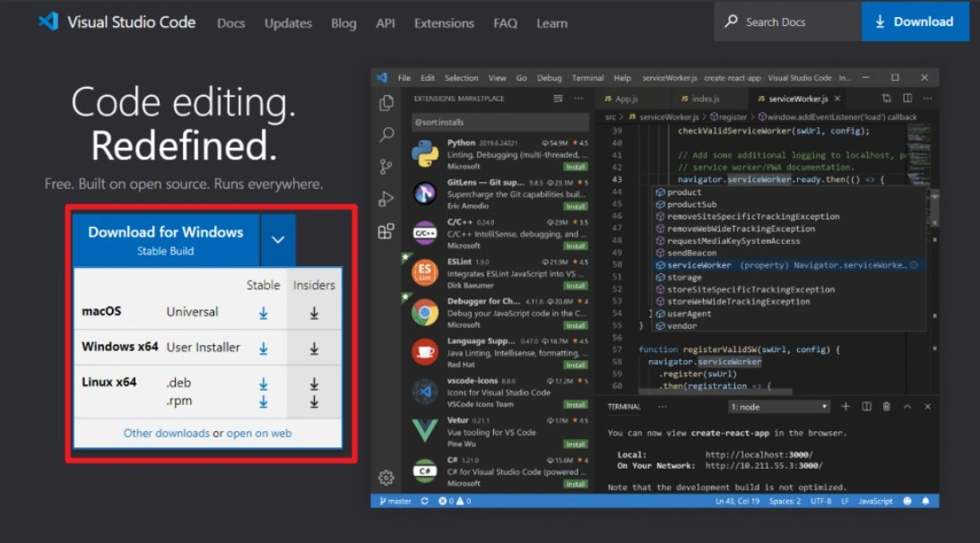Click the Visual Studio Code logo icon
The width and height of the screenshot is (980, 543).
click(48, 22)
